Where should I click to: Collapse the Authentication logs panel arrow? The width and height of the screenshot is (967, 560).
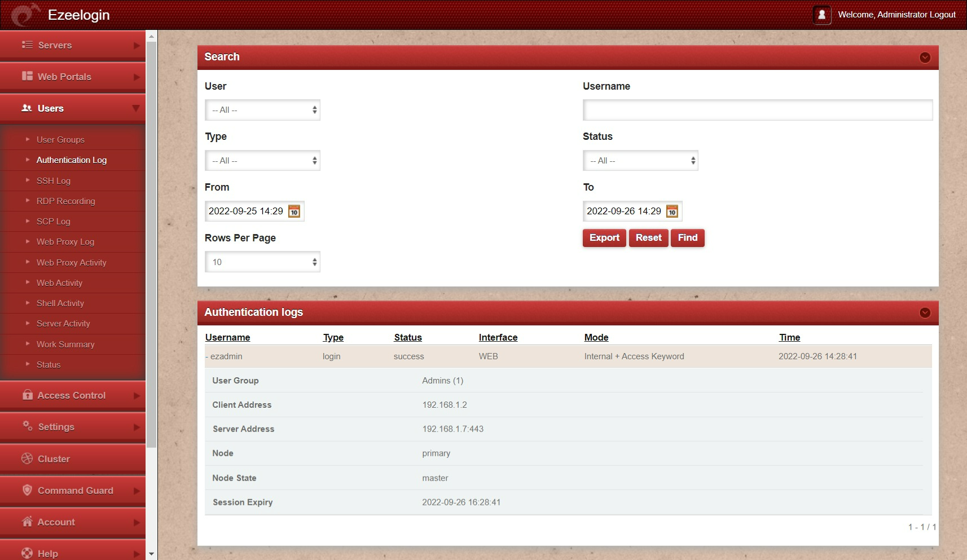click(x=925, y=313)
